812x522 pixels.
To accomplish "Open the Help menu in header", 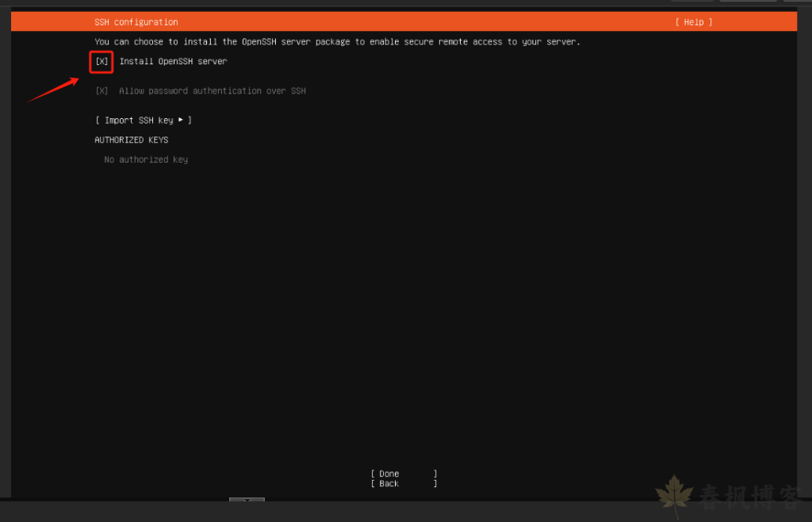I will click(693, 22).
